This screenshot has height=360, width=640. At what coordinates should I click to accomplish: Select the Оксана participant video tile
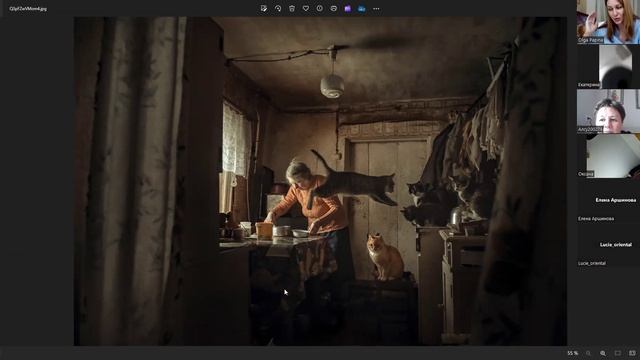(608, 156)
